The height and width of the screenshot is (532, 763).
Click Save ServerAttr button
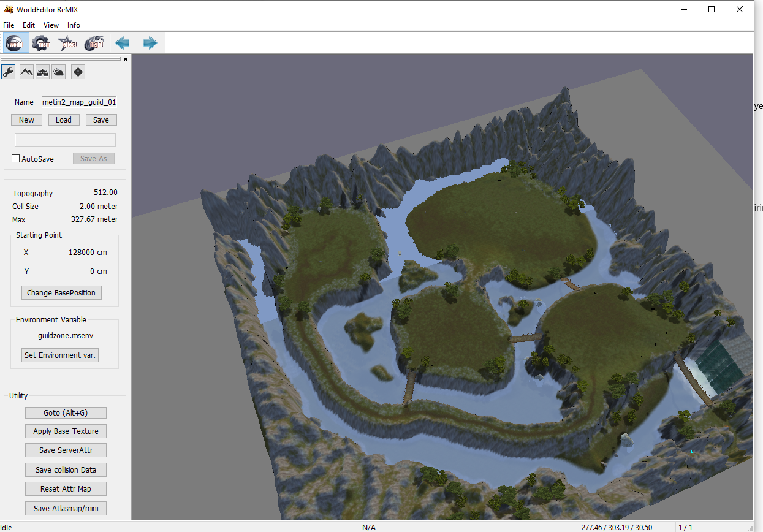(66, 450)
